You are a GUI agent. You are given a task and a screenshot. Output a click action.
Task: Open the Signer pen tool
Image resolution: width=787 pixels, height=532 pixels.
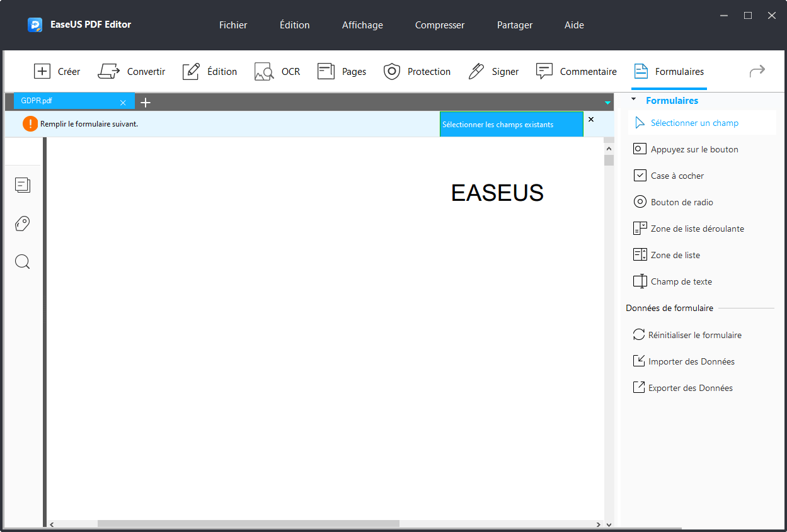[493, 72]
